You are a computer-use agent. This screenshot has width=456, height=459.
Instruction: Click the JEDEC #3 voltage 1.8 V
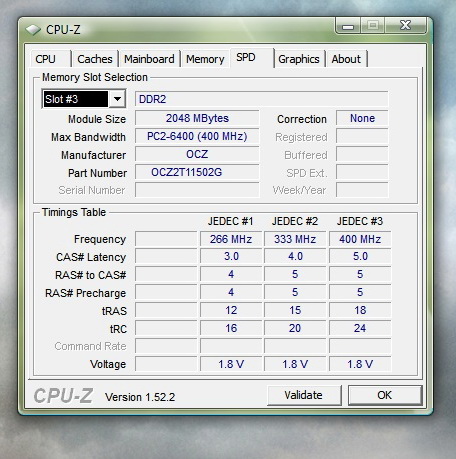[x=360, y=364]
